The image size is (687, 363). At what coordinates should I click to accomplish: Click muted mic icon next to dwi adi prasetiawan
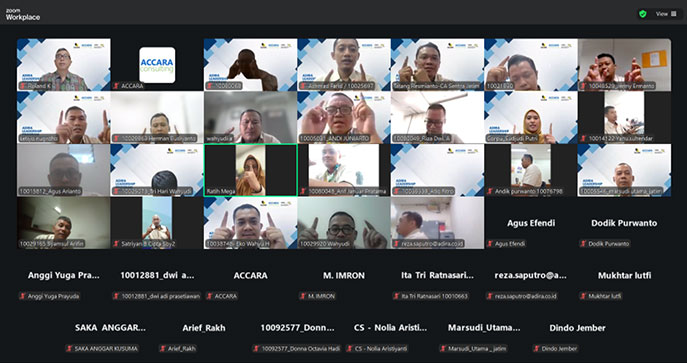coord(116,296)
